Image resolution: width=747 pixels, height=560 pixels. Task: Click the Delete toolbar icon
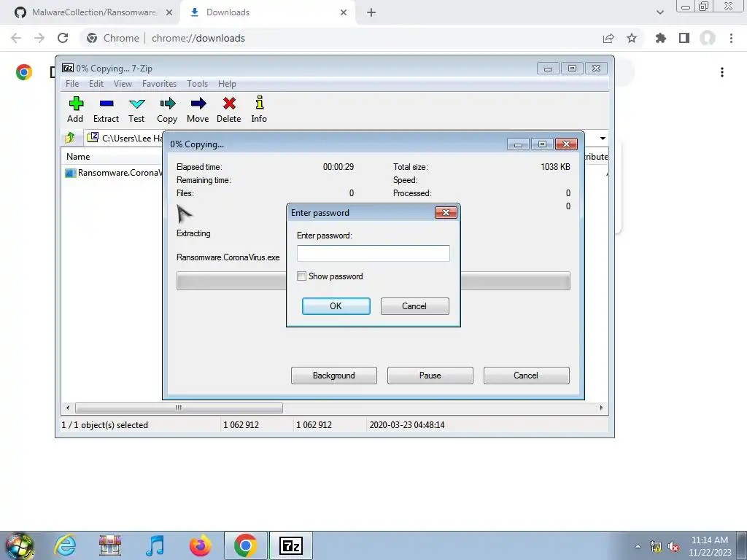coord(228,109)
